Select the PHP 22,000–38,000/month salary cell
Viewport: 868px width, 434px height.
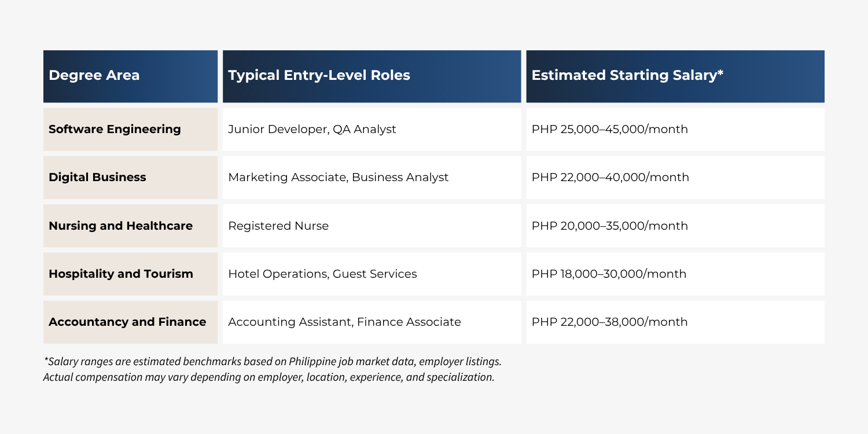[x=675, y=322]
